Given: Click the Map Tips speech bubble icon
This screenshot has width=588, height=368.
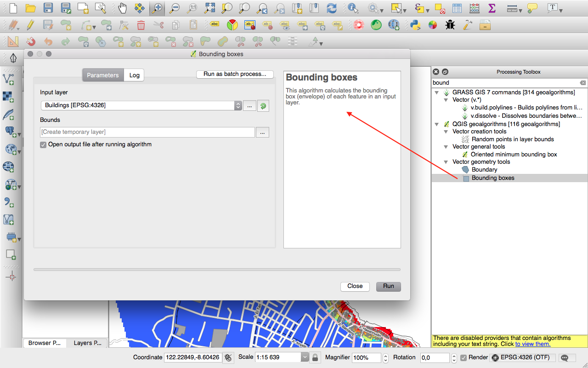Looking at the screenshot, I should [532, 8].
